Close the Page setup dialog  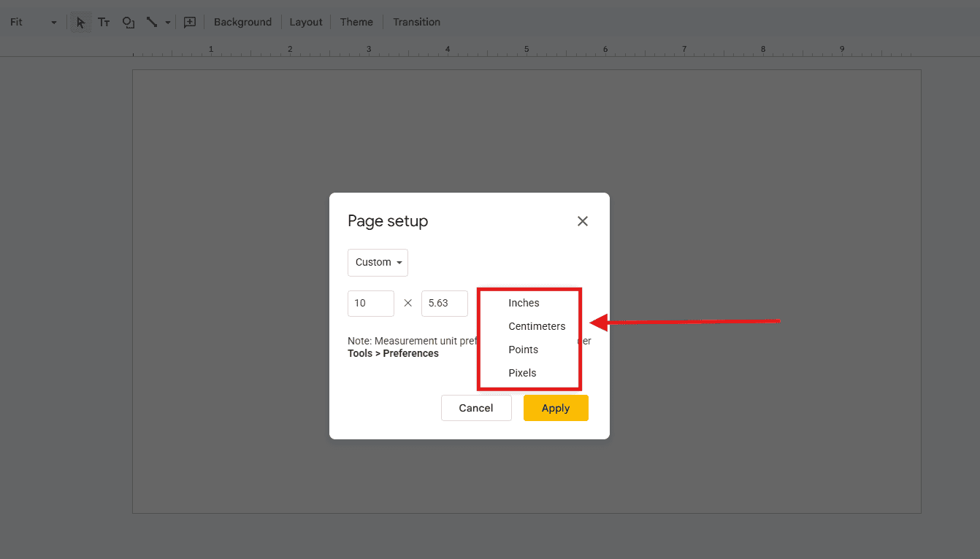pyautogui.click(x=582, y=220)
